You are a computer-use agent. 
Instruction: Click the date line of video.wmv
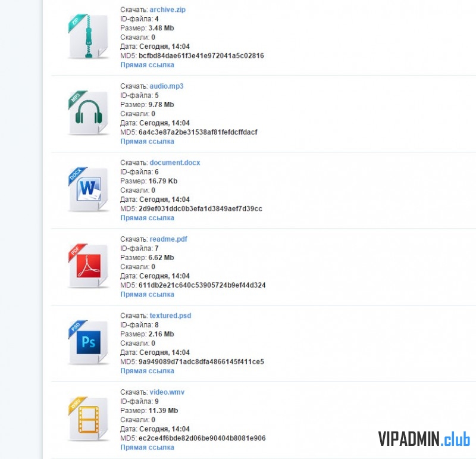pos(155,430)
